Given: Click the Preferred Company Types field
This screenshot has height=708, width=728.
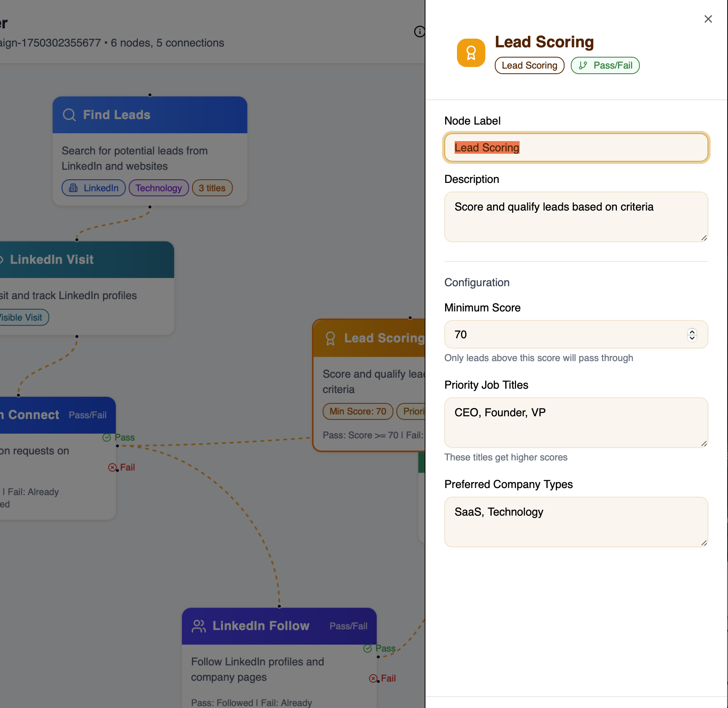Looking at the screenshot, I should pyautogui.click(x=576, y=522).
